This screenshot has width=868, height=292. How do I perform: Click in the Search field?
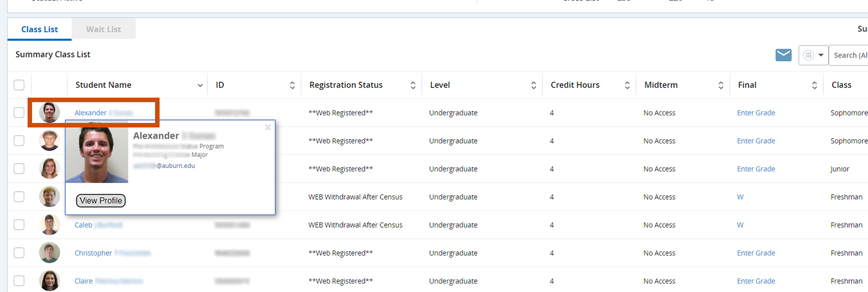click(x=849, y=55)
